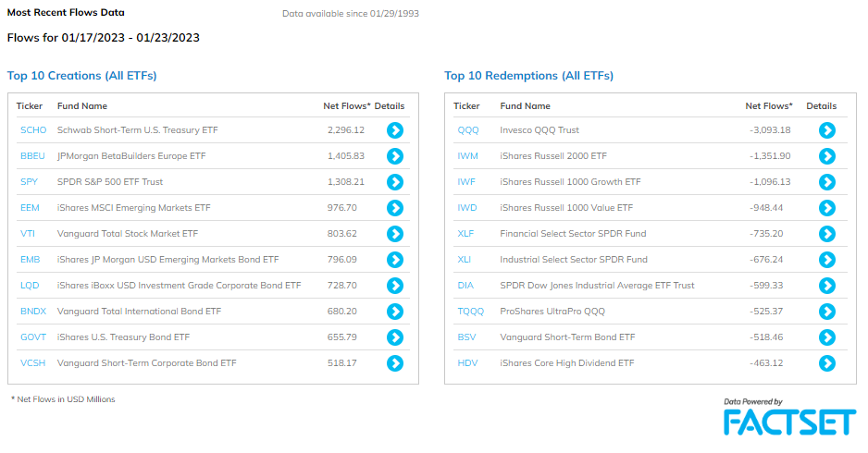Open the EEM ticker link
Viewport: 868px width, 453px height.
(30, 207)
